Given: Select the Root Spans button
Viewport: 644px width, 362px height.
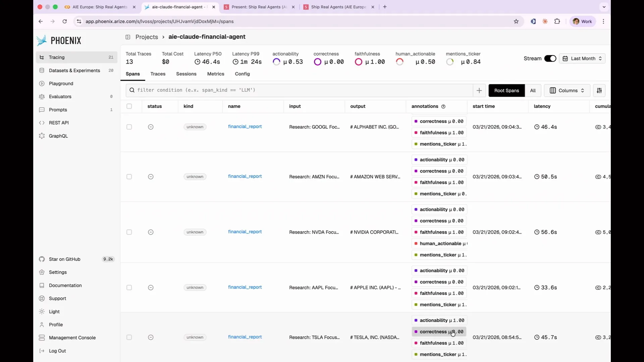Looking at the screenshot, I should point(506,90).
